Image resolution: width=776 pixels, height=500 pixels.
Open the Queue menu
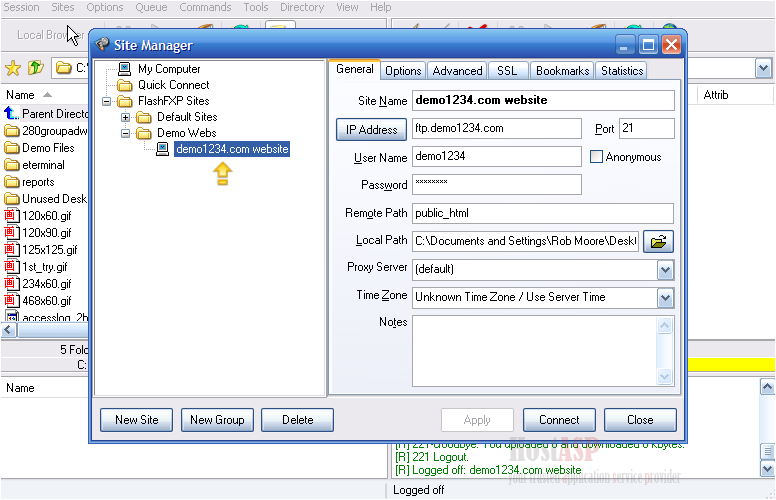(151, 7)
